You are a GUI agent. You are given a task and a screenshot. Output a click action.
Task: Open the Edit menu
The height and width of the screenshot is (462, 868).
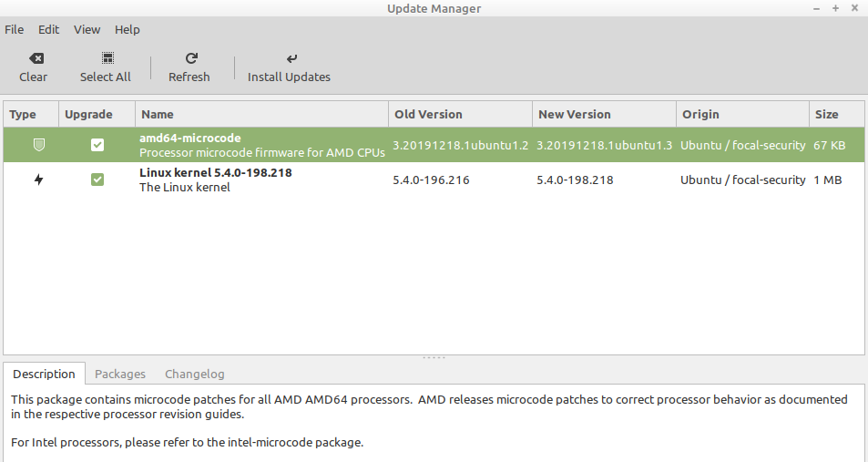(48, 29)
